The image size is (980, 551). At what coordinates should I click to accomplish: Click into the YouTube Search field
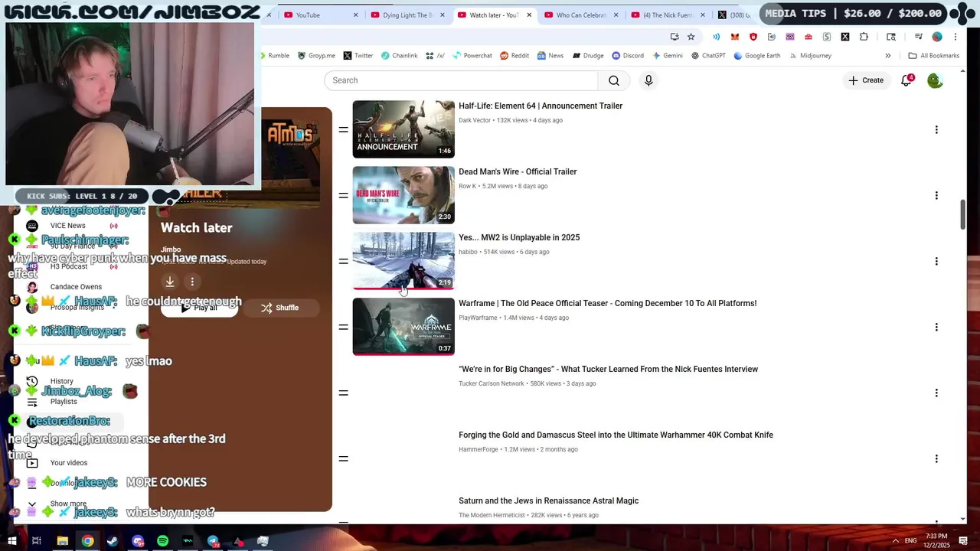461,80
